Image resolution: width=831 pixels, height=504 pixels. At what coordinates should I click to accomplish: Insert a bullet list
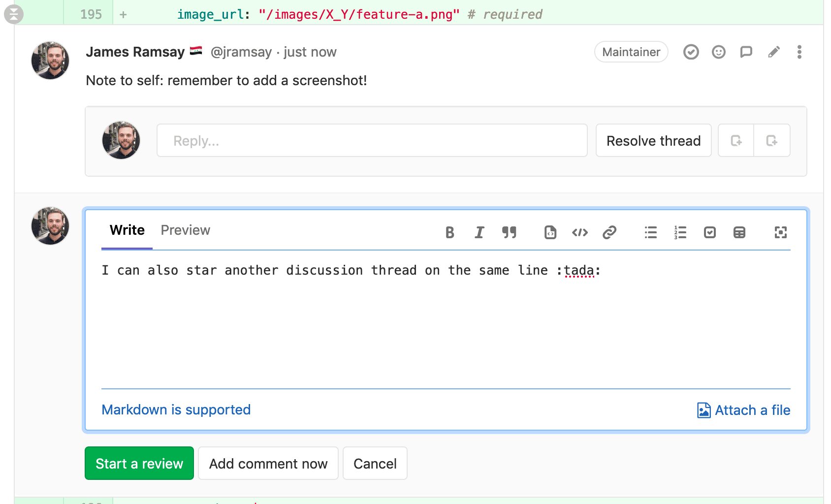[x=650, y=232]
